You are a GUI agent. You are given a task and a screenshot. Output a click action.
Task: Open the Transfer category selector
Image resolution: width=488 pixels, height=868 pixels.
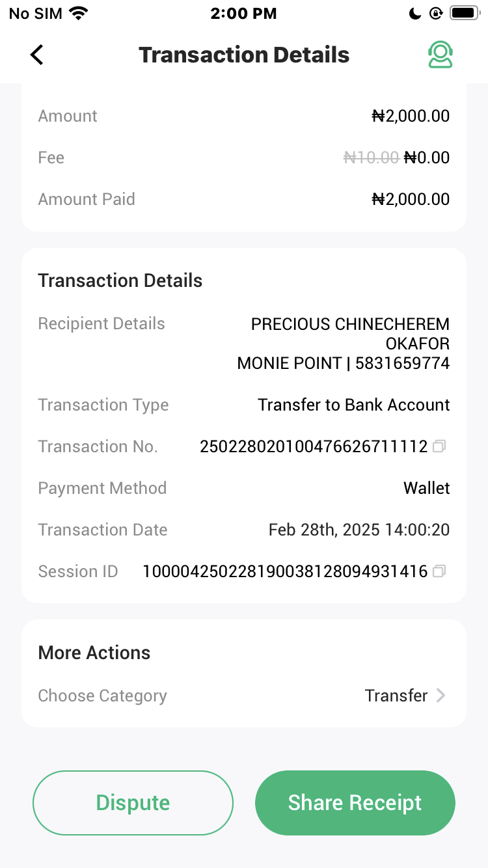click(396, 696)
